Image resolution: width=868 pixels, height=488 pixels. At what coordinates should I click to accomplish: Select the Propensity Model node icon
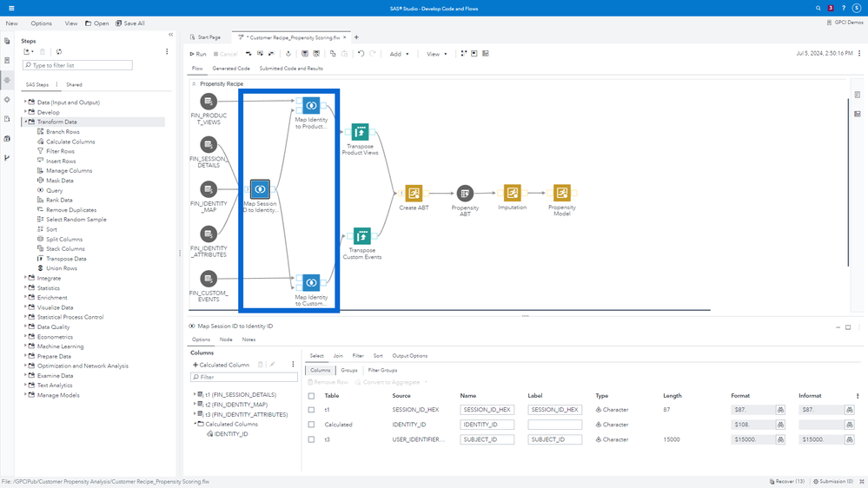[x=562, y=193]
